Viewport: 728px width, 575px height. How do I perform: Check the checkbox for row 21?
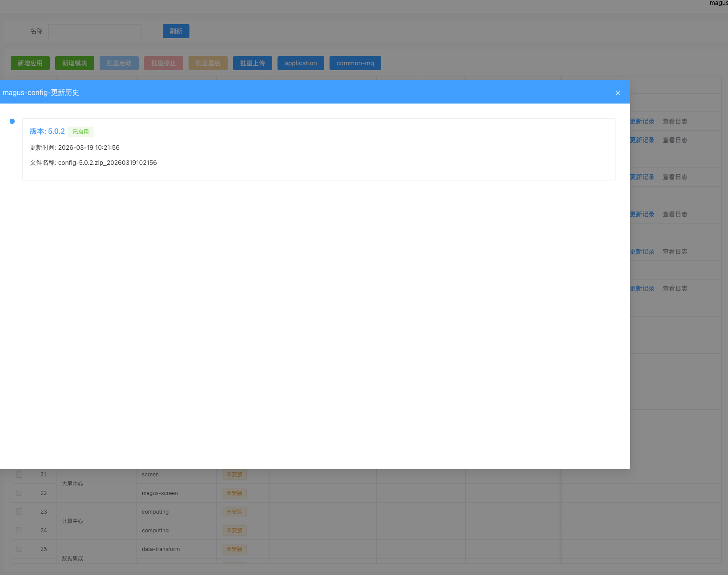19,475
